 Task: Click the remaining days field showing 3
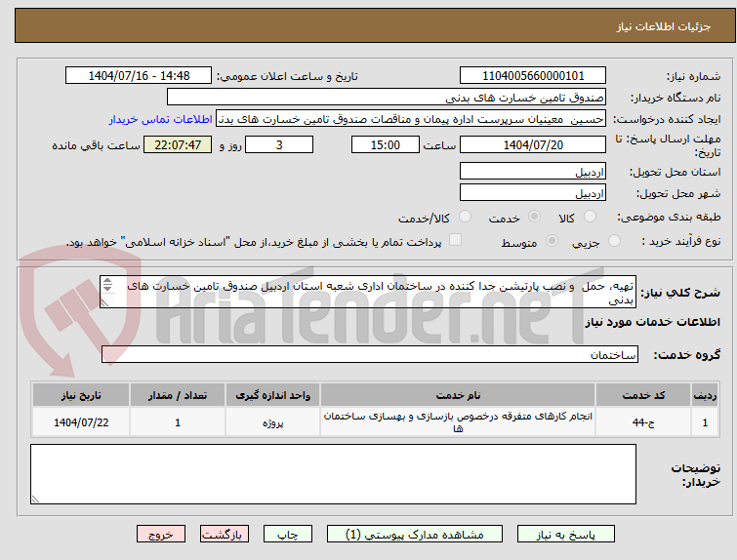tap(279, 144)
